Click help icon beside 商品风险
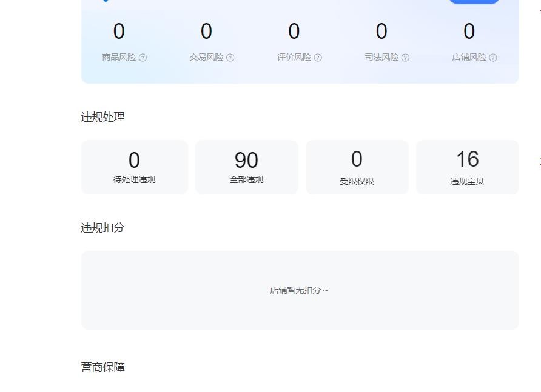The height and width of the screenshot is (392, 541). tap(143, 58)
